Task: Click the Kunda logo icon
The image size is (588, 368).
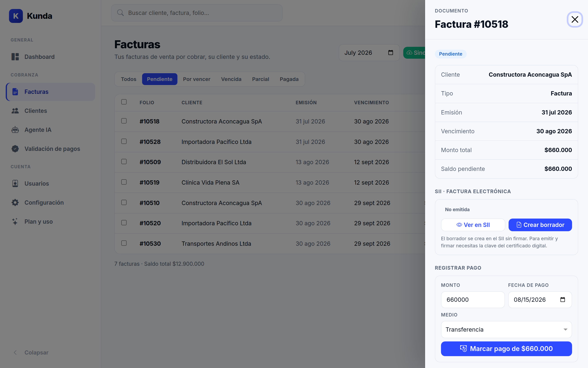Action: [x=16, y=16]
